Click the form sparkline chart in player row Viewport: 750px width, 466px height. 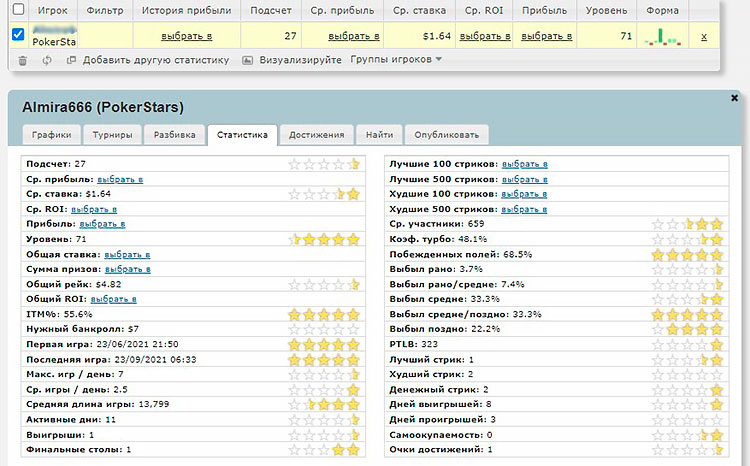(x=662, y=36)
